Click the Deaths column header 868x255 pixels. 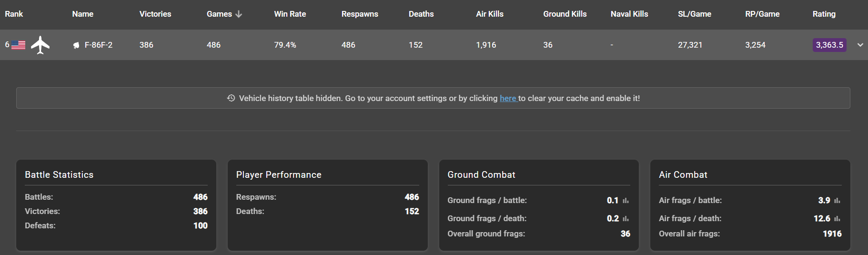point(421,14)
